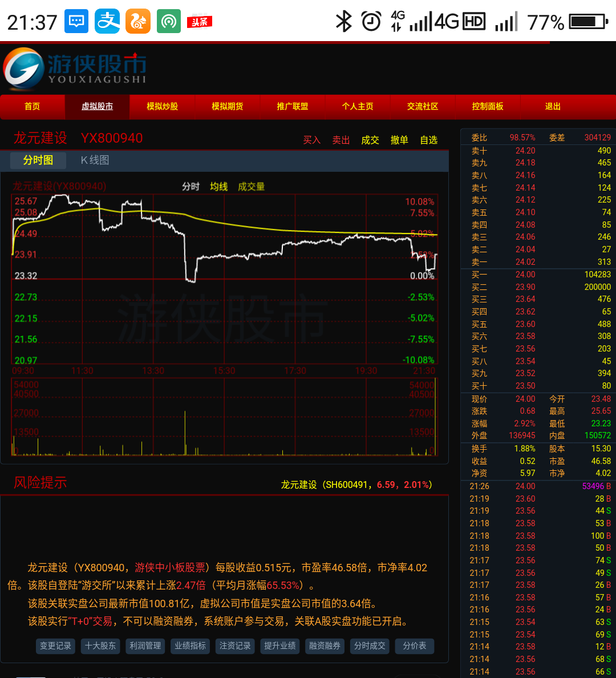Switch to the K线图 chart tab
The height and width of the screenshot is (678, 616).
click(x=95, y=160)
